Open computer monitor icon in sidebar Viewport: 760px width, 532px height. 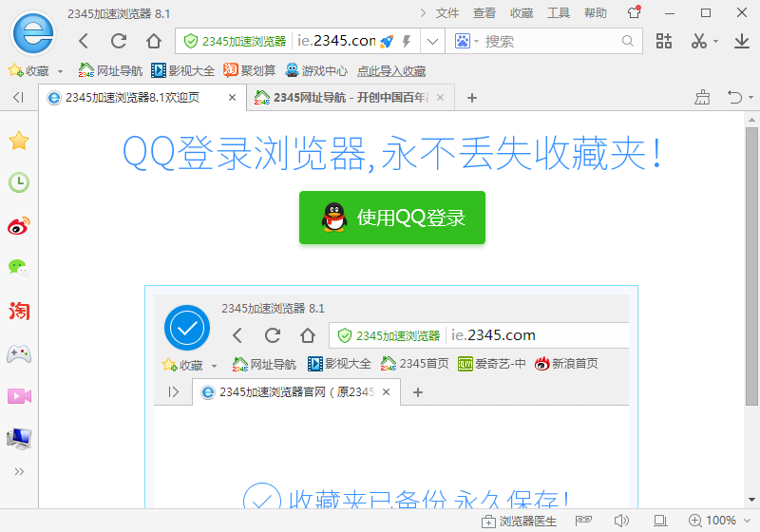tap(19, 439)
